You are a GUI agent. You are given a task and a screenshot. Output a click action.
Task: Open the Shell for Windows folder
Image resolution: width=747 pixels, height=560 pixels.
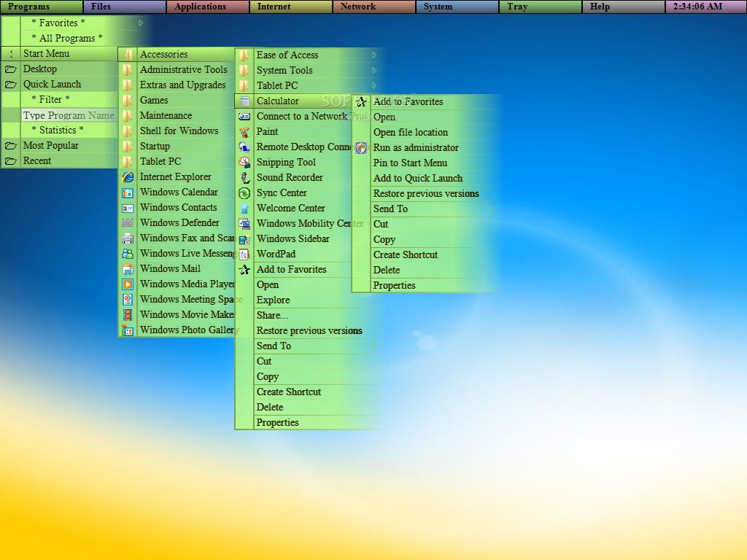[x=177, y=131]
